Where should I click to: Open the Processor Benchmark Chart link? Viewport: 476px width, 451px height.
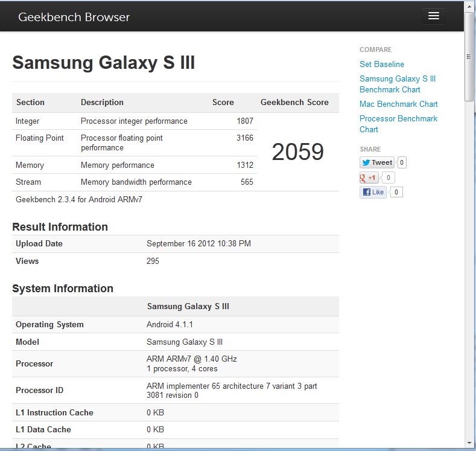click(x=398, y=124)
